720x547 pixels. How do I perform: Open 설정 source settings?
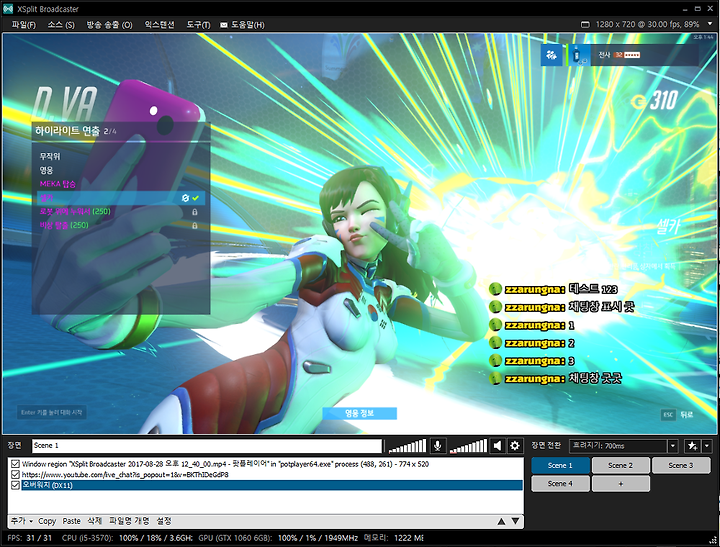(164, 521)
